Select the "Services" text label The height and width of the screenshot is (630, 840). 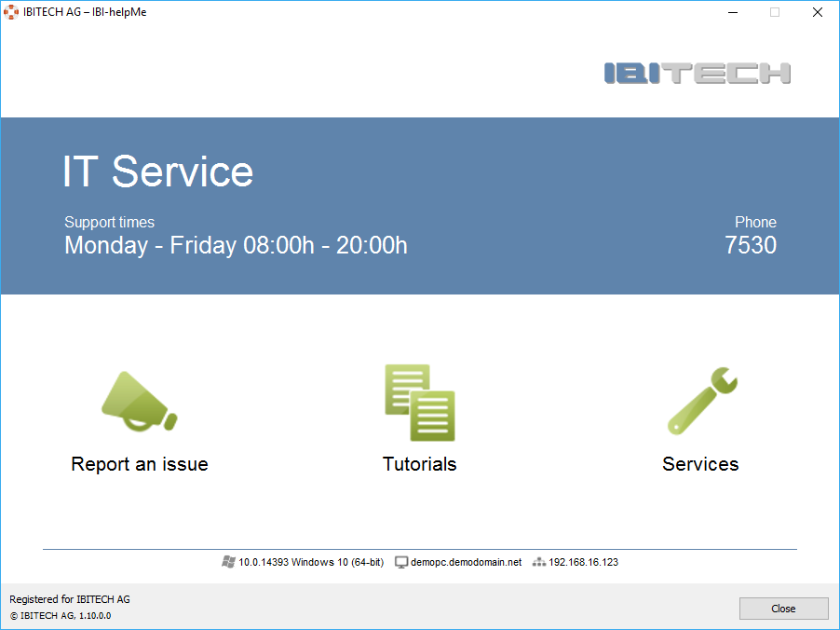(700, 464)
